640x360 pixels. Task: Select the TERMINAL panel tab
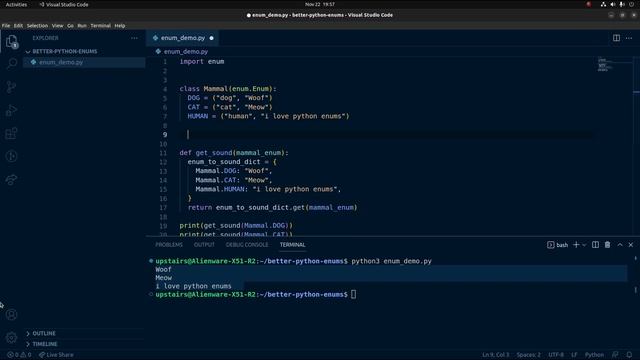(x=292, y=244)
